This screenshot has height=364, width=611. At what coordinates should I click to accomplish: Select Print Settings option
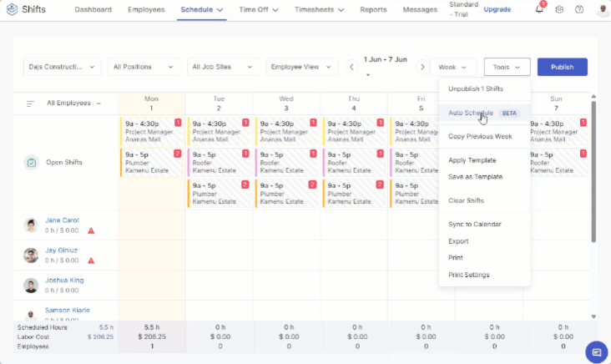[484, 275]
